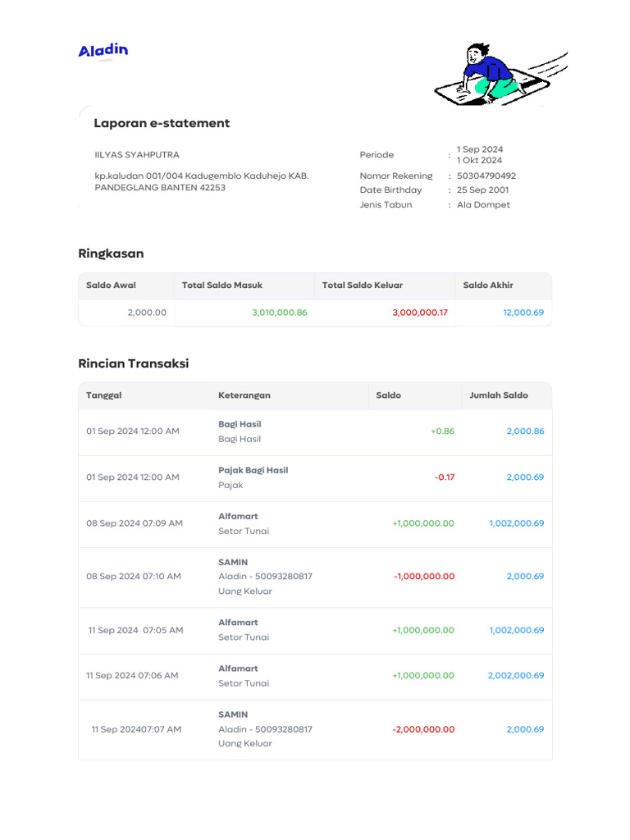Image resolution: width=630 pixels, height=840 pixels.
Task: Click the Saldo Awal column header
Action: click(x=111, y=285)
